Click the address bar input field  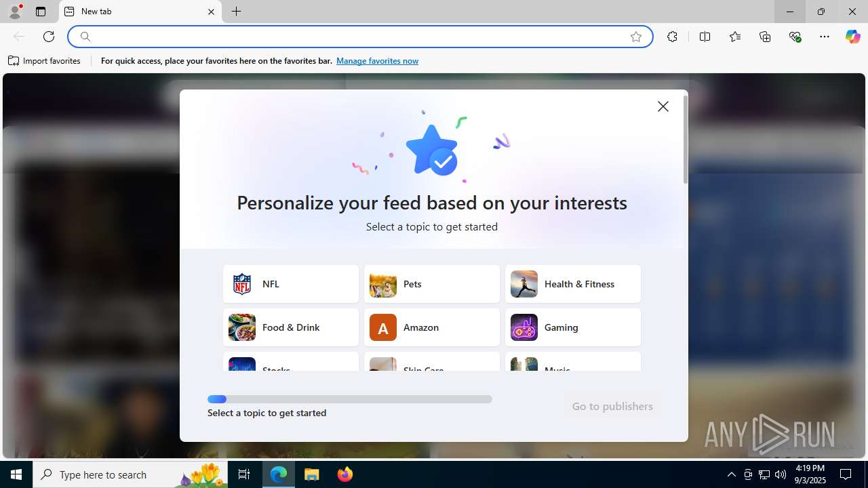[359, 37]
